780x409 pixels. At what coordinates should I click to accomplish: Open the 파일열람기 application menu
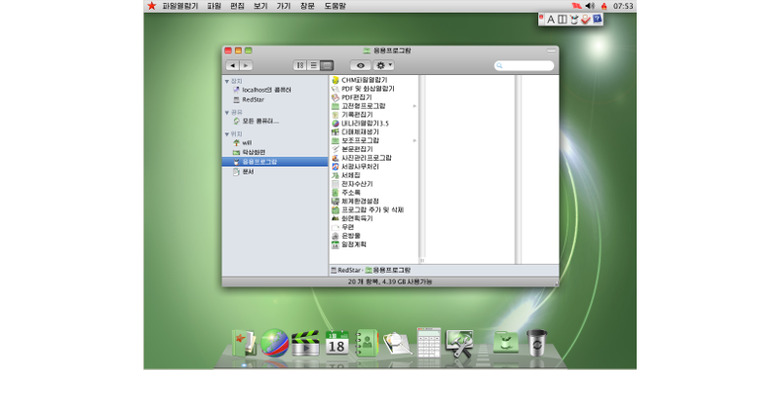point(180,6)
